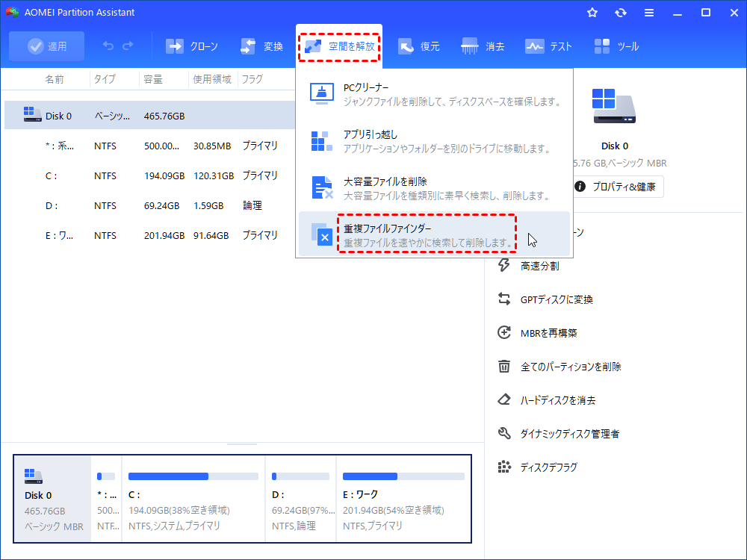
Task: Click the waveform test icon
Action: click(x=534, y=46)
